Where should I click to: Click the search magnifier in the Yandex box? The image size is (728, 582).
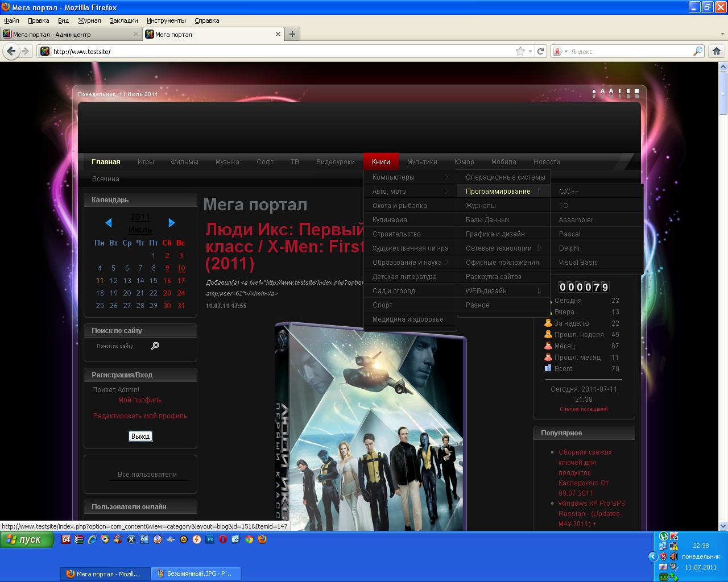click(x=698, y=51)
